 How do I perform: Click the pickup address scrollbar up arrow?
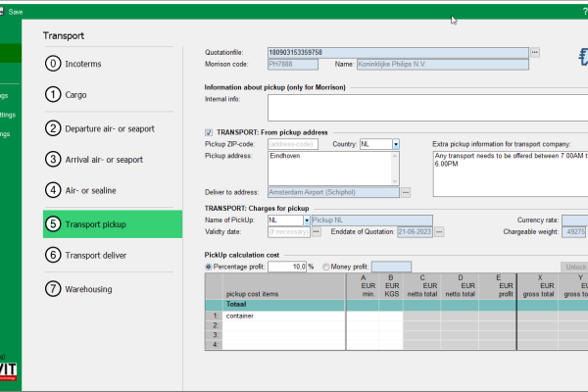[x=395, y=156]
